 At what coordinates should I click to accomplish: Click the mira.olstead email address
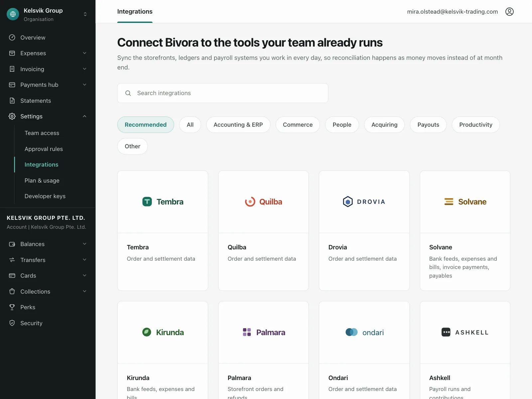453,12
